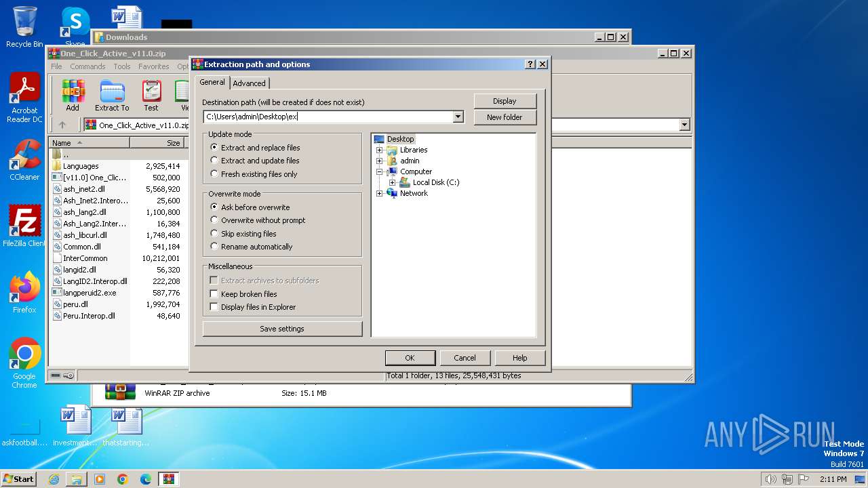Click the Windows Start button

18,479
